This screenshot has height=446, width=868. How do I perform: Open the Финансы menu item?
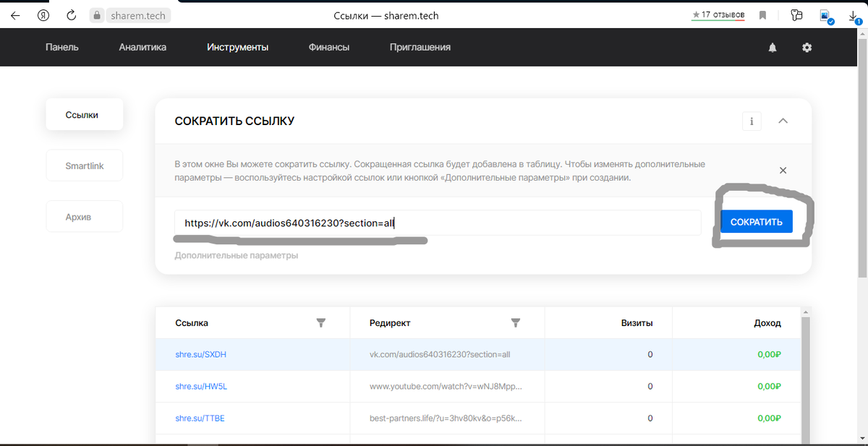pyautogui.click(x=329, y=47)
